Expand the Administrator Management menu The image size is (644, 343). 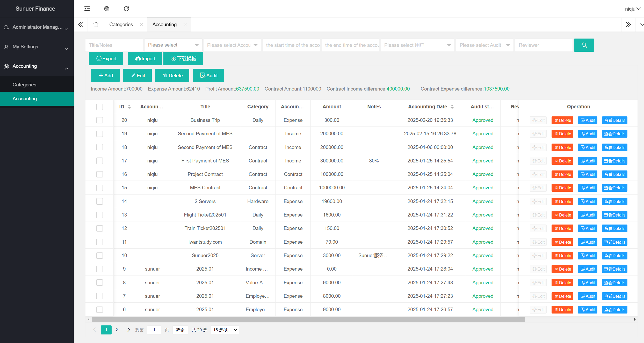pyautogui.click(x=37, y=27)
